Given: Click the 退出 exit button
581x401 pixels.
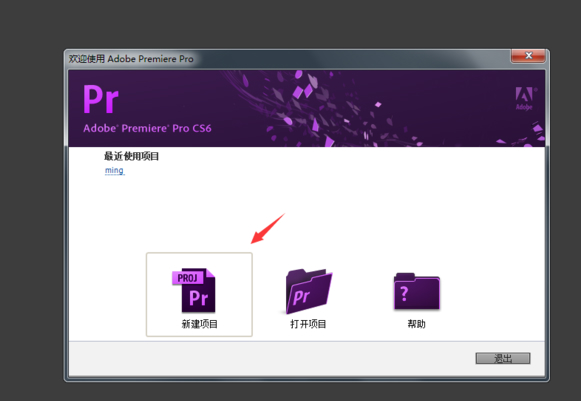Looking at the screenshot, I should (x=503, y=358).
